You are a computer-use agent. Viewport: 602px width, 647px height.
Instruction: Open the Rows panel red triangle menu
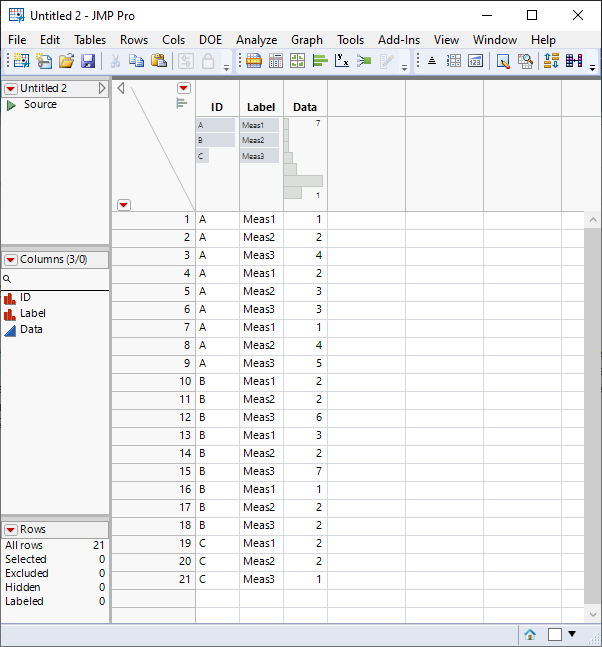[x=11, y=529]
